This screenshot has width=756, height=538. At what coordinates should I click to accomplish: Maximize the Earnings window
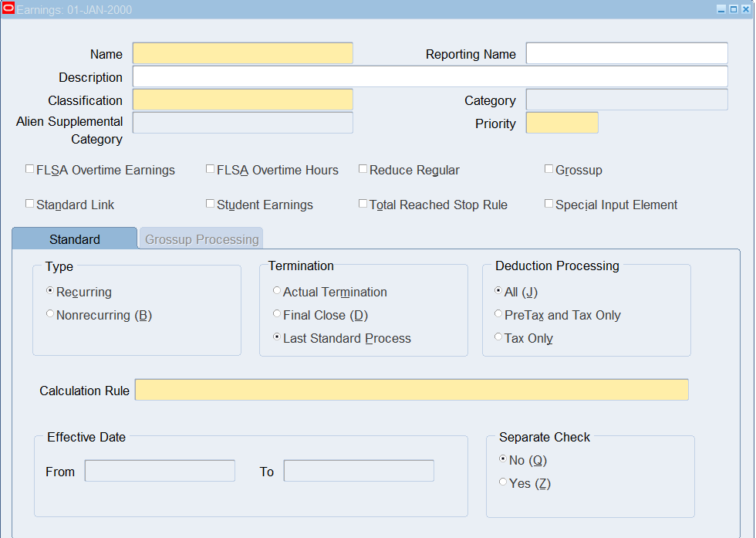tap(733, 9)
